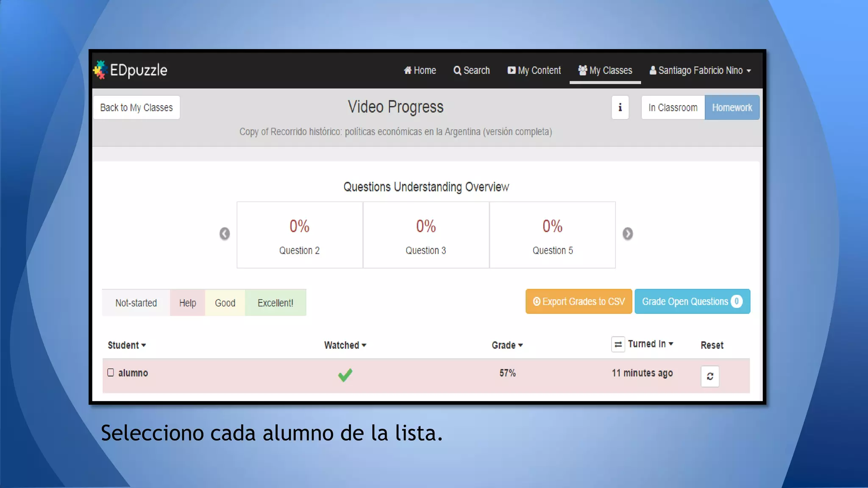Viewport: 868px width, 488px height.
Task: Open Santiago Fabricio Nino user menu
Action: pos(700,70)
